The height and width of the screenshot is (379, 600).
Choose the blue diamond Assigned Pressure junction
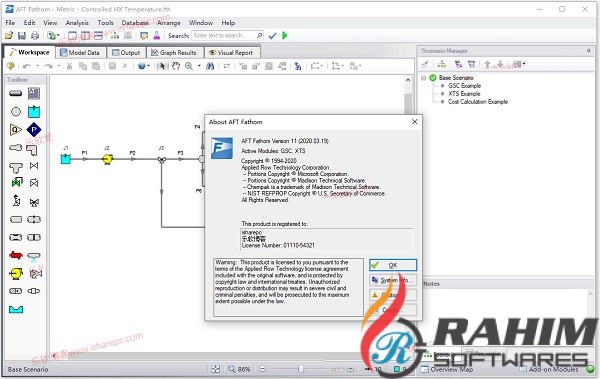tap(34, 130)
